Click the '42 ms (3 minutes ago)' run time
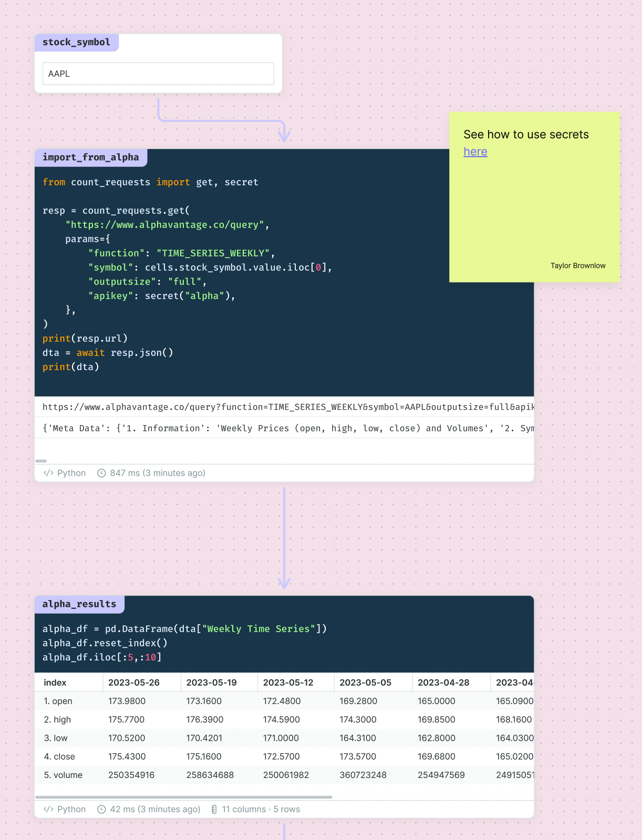The image size is (642, 840). pos(156,809)
